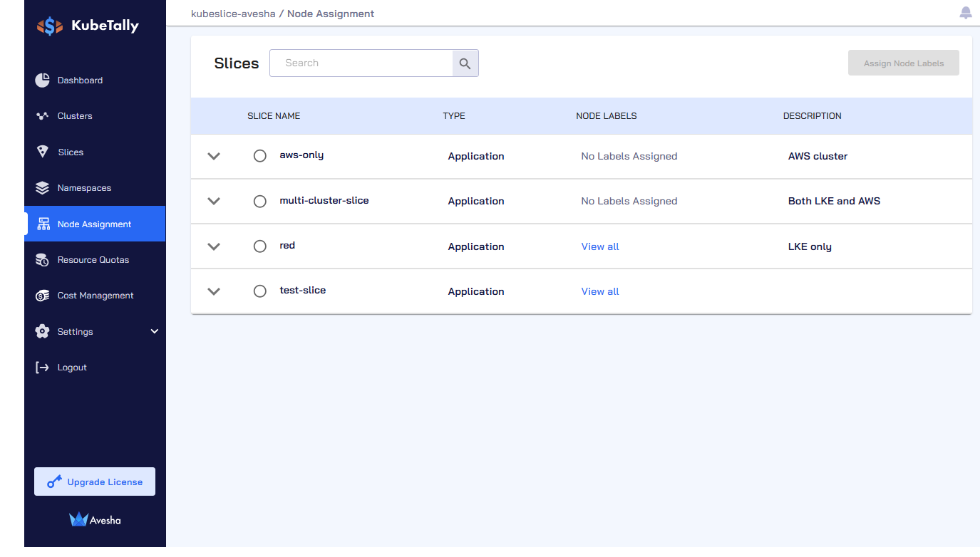Click the Slices icon in sidebar
This screenshot has height=557, width=980.
pos(42,152)
